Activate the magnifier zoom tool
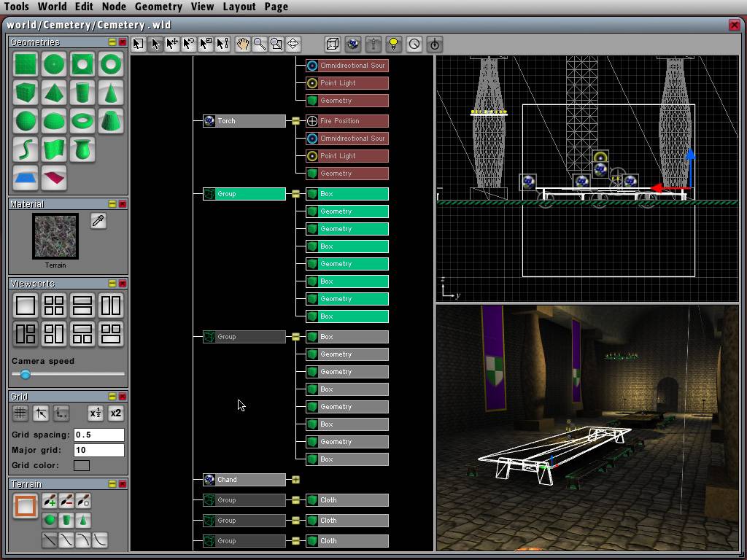The width and height of the screenshot is (747, 560). [x=259, y=44]
